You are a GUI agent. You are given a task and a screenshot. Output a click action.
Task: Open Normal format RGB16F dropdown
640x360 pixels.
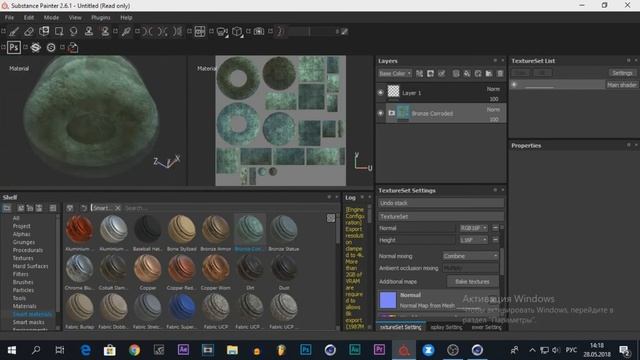473,228
